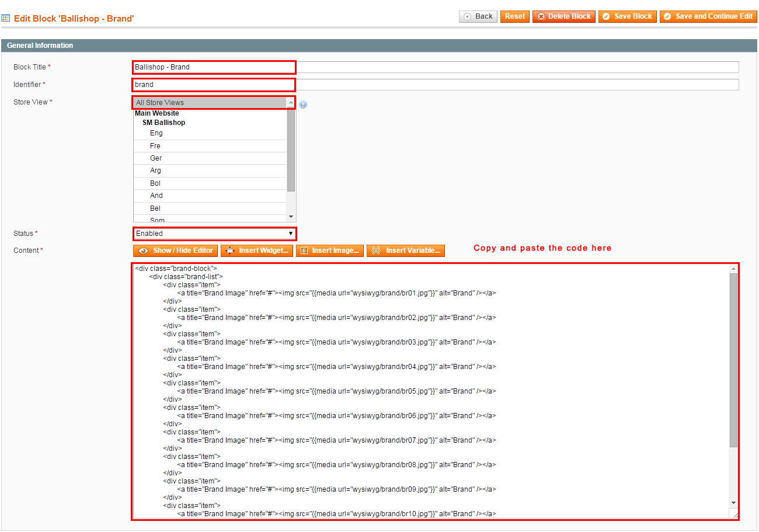Select the Bel store view
Screen dimensions: 759x532
tap(210, 208)
